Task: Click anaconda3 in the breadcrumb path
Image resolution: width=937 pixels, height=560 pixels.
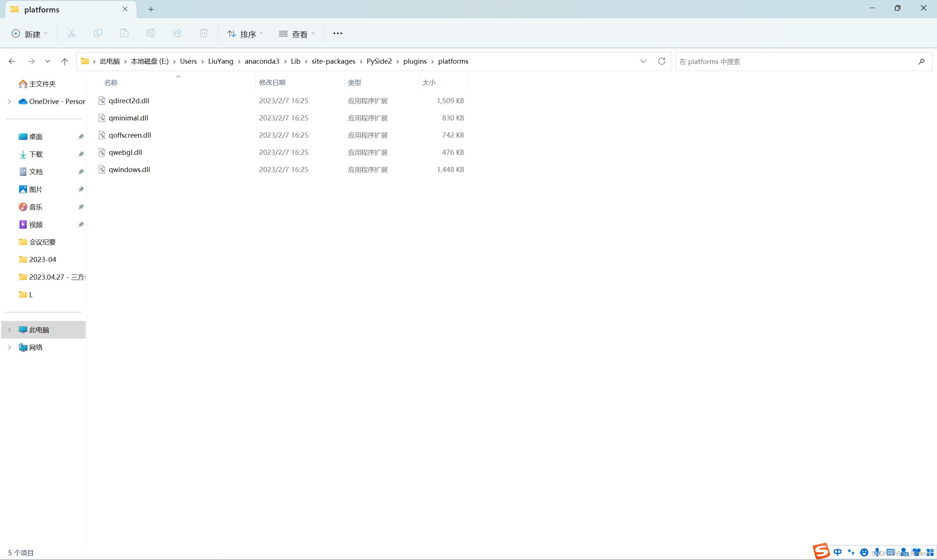Action: pos(262,61)
